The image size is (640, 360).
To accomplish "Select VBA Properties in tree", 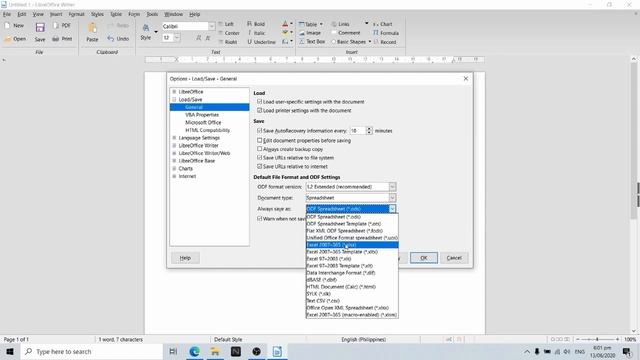I will click(202, 115).
